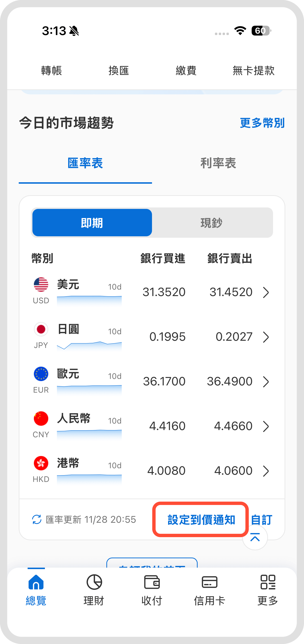Tap the scroll-to-top arrow button
This screenshot has width=304, height=644.
click(255, 537)
